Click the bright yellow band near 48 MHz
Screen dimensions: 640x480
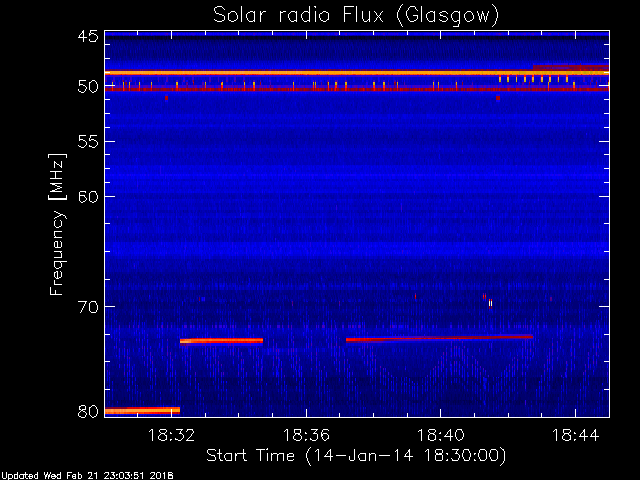pyautogui.click(x=357, y=73)
